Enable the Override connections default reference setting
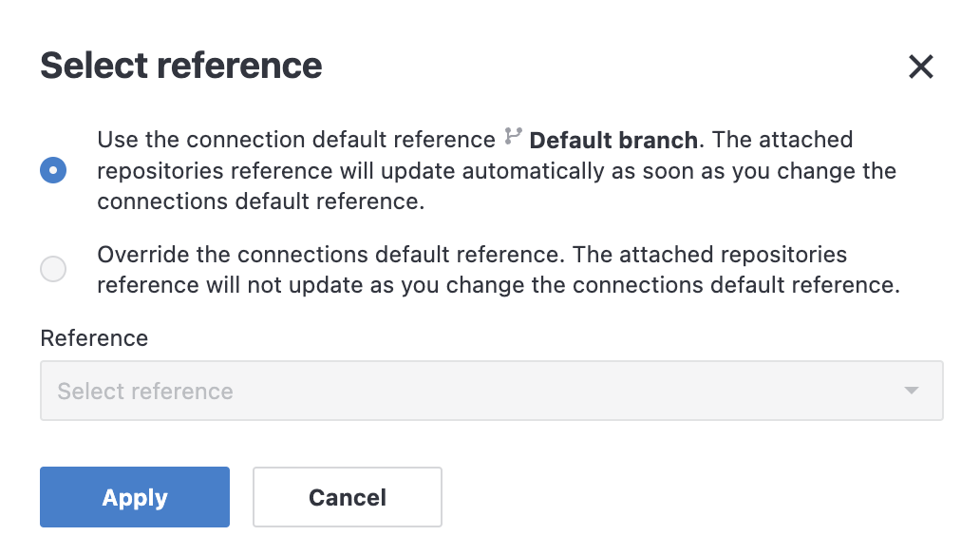Image resolution: width=980 pixels, height=555 pixels. click(x=53, y=269)
